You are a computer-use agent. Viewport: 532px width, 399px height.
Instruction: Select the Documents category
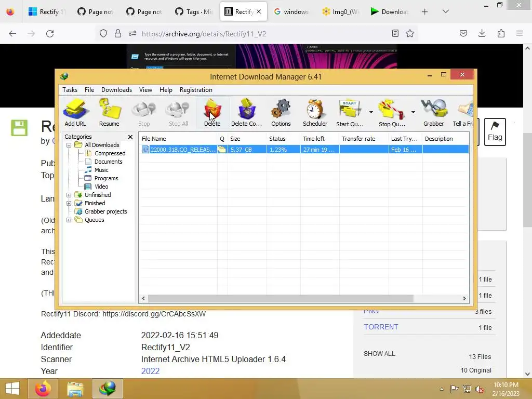click(108, 162)
